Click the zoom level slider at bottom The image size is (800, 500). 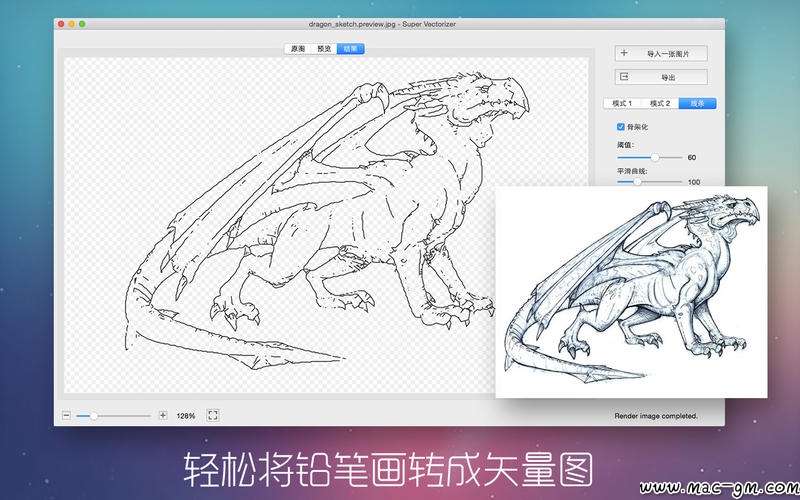pos(113,416)
